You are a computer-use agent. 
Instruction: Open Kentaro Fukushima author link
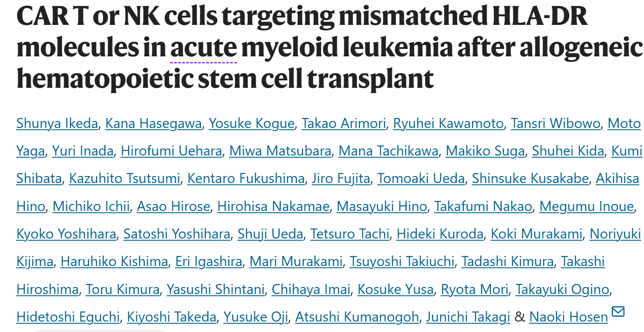pos(246,179)
